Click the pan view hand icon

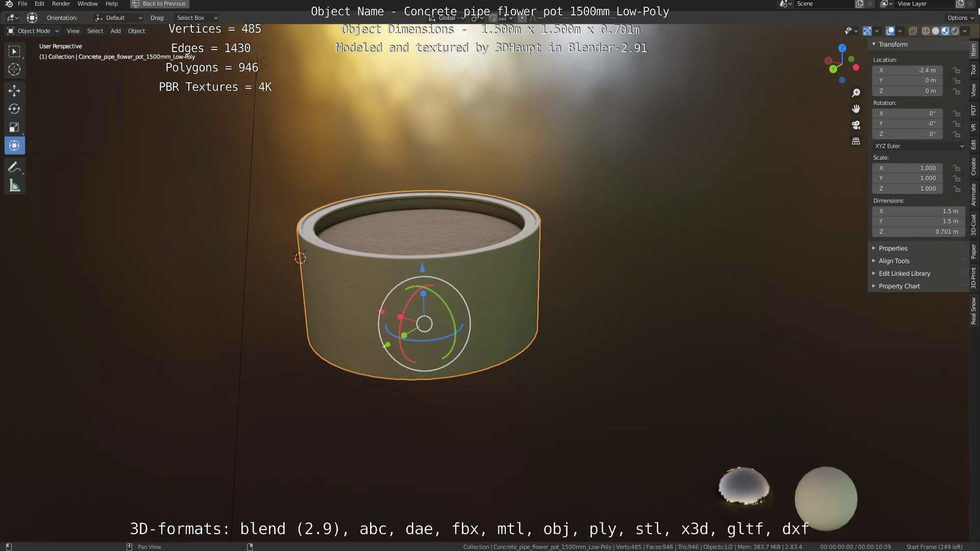pos(856,109)
